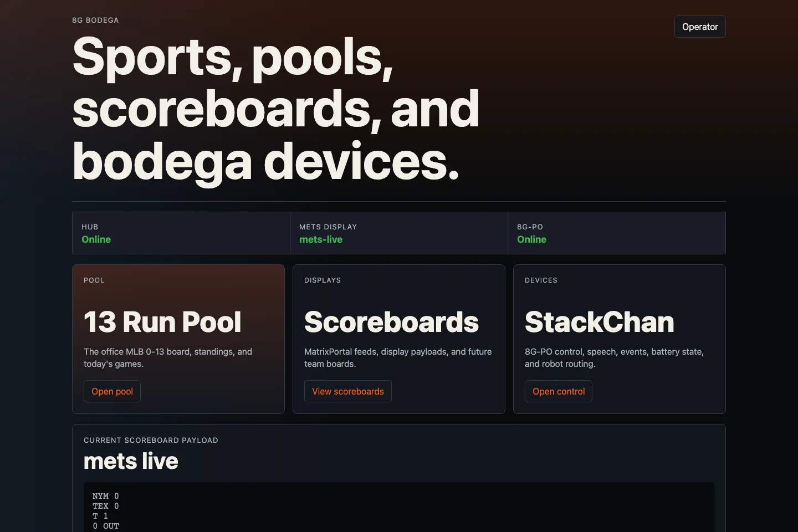The width and height of the screenshot is (798, 532).
Task: Click the mets live payload heading
Action: pos(131,461)
